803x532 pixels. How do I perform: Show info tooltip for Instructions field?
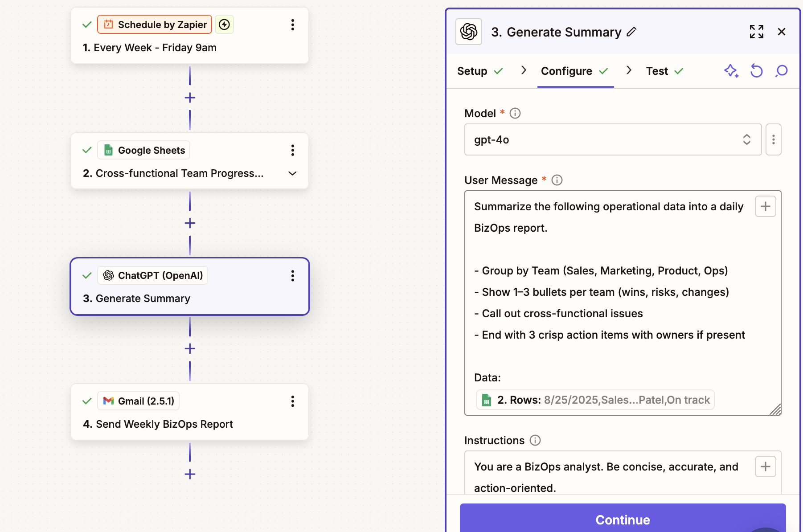pos(535,440)
